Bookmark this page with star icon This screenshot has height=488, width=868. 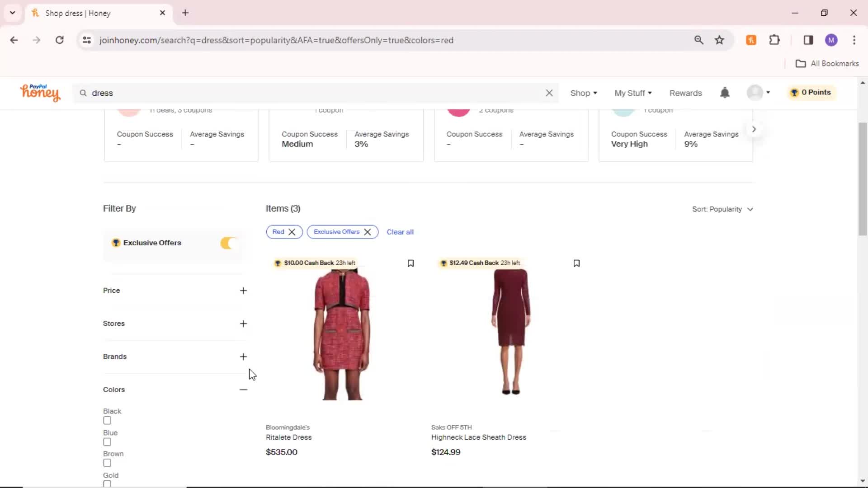719,40
